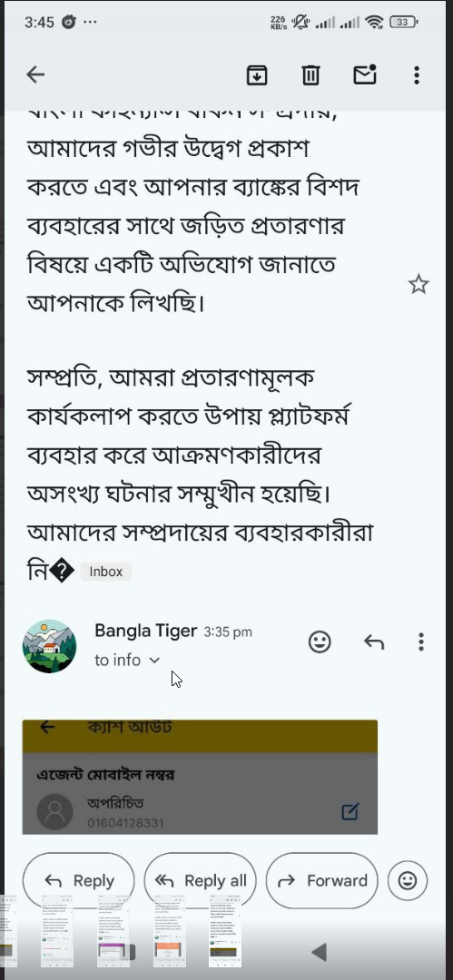Click the Reply button
This screenshot has width=453, height=980.
[79, 880]
